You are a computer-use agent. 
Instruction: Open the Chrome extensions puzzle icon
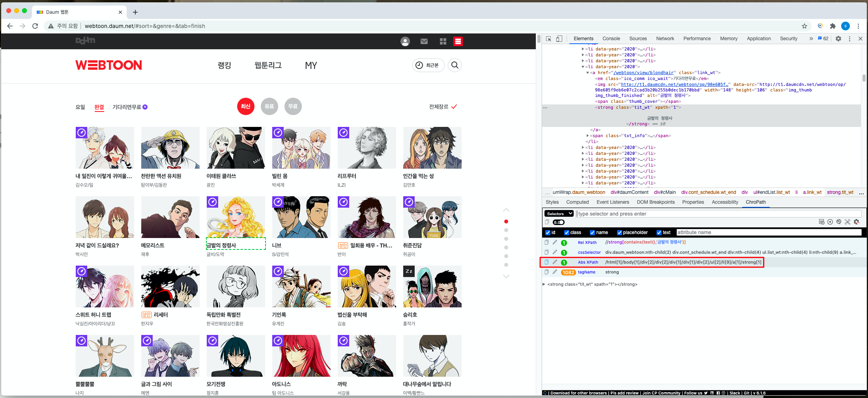tap(833, 26)
